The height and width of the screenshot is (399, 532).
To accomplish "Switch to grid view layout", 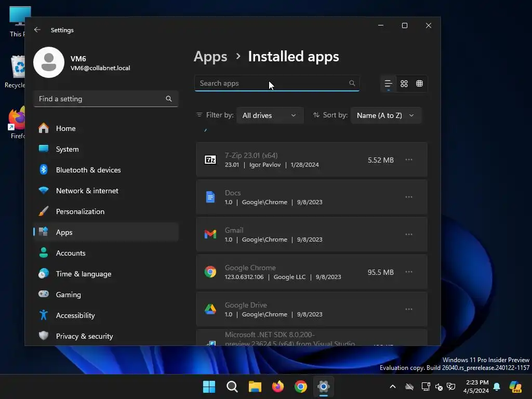I will click(x=404, y=84).
